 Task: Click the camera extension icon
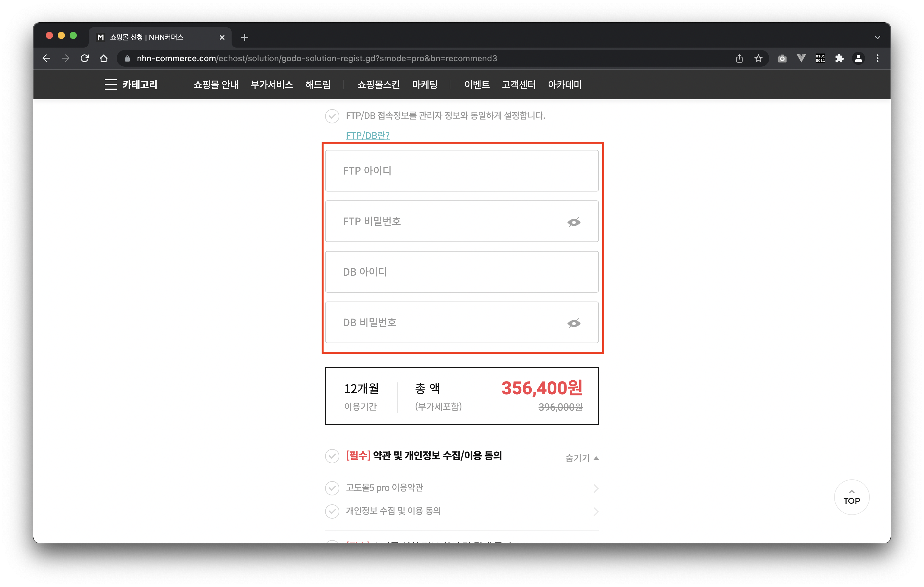click(x=782, y=58)
